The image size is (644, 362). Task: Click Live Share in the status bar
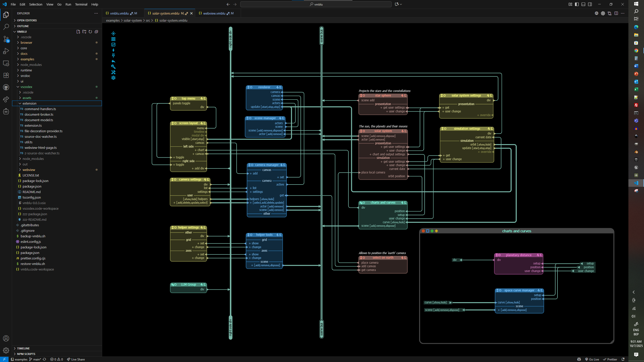coord(76,359)
